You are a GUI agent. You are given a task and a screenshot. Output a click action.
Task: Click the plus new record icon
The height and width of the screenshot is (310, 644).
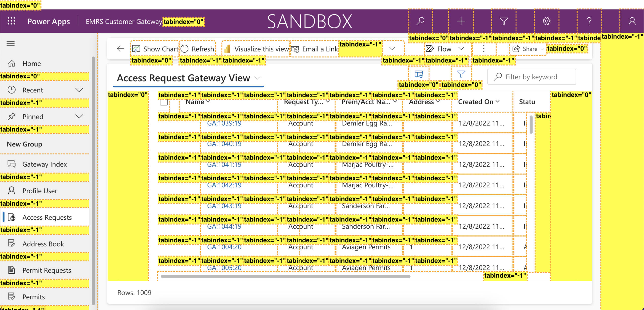pos(461,21)
